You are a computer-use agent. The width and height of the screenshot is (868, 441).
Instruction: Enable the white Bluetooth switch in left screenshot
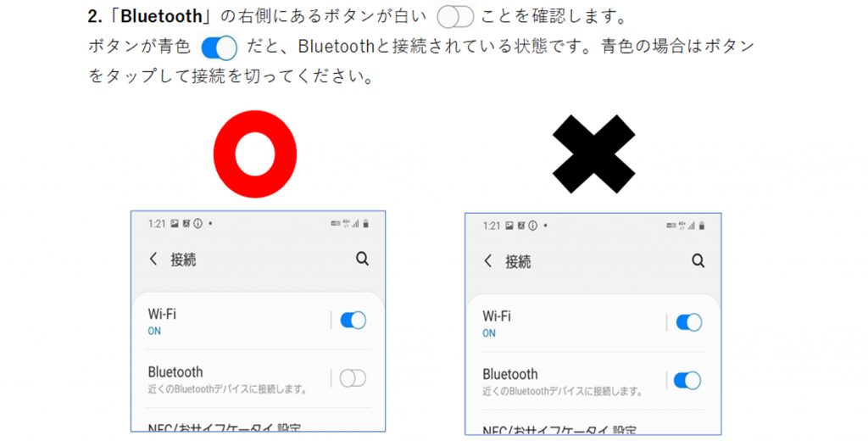coord(353,378)
